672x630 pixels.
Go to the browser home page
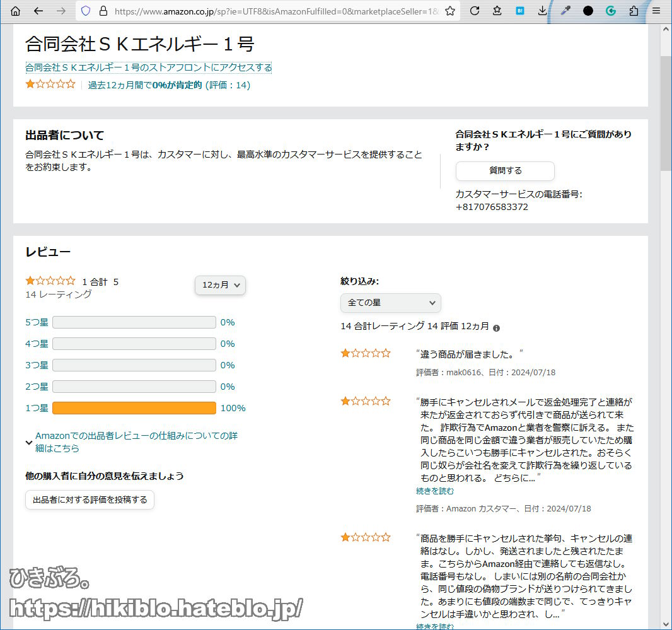[15, 11]
